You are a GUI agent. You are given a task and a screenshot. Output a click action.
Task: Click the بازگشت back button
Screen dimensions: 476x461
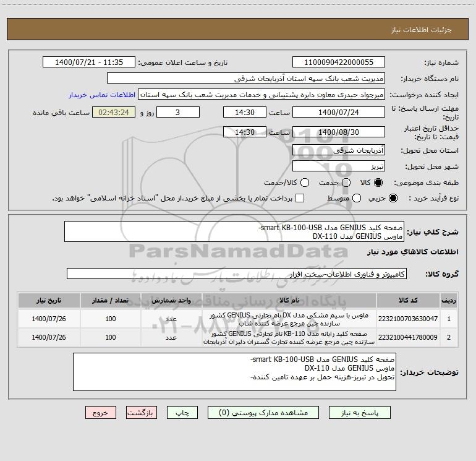tap(142, 413)
